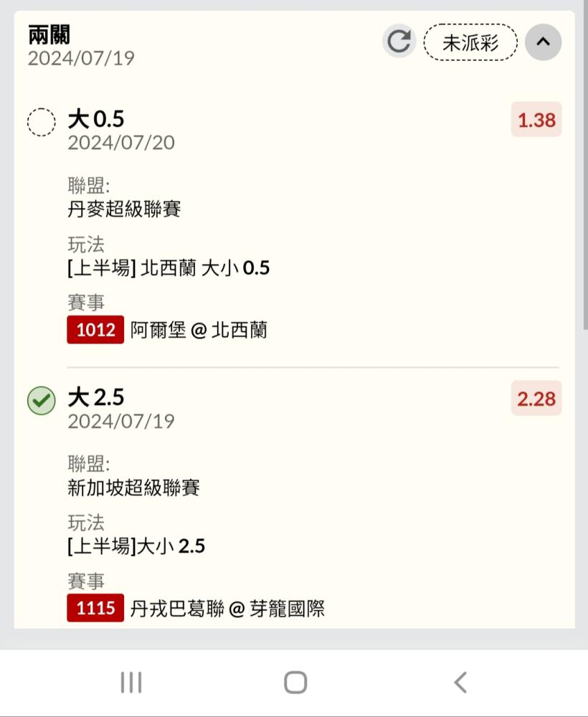Click match code 1012 badge
Screen dimensions: 588x717
95,330
